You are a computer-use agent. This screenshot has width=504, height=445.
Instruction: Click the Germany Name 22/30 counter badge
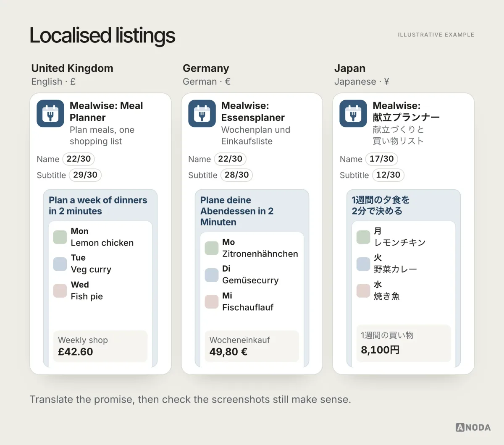pos(230,159)
